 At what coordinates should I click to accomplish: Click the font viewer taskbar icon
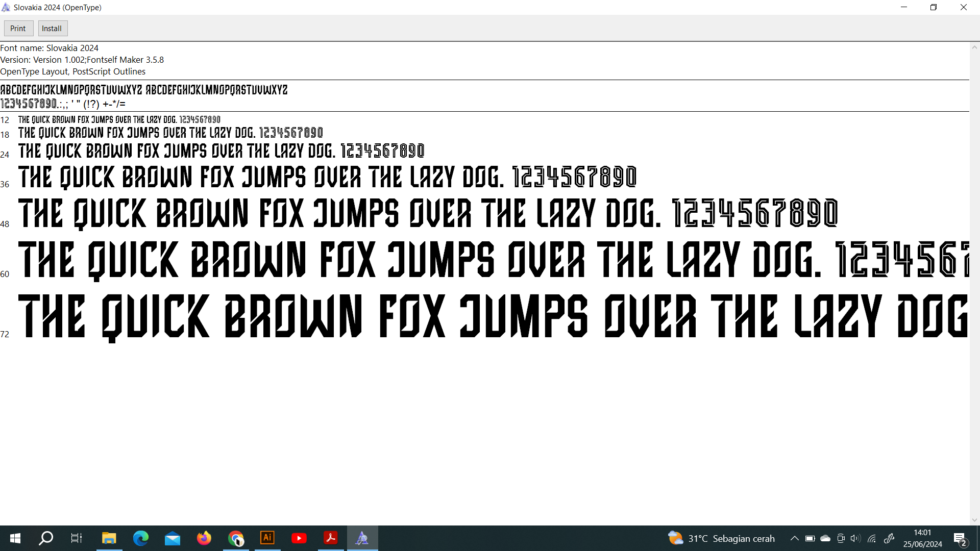point(362,538)
